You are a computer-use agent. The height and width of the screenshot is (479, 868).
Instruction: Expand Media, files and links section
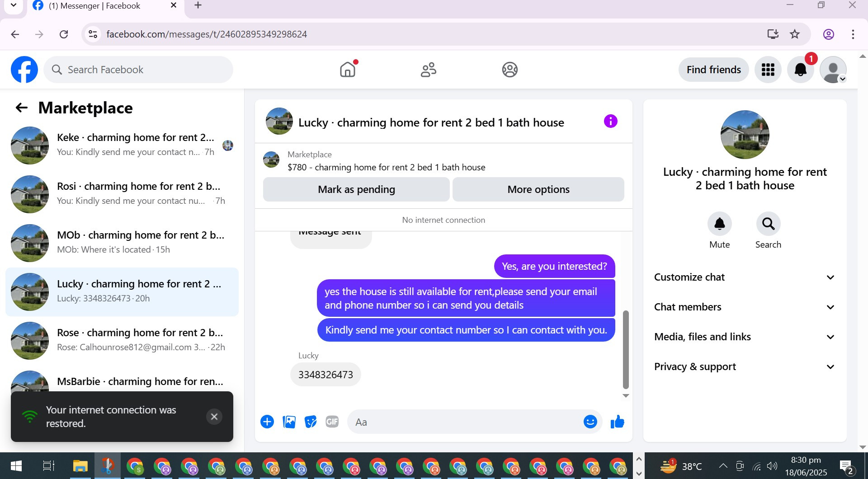coord(745,337)
